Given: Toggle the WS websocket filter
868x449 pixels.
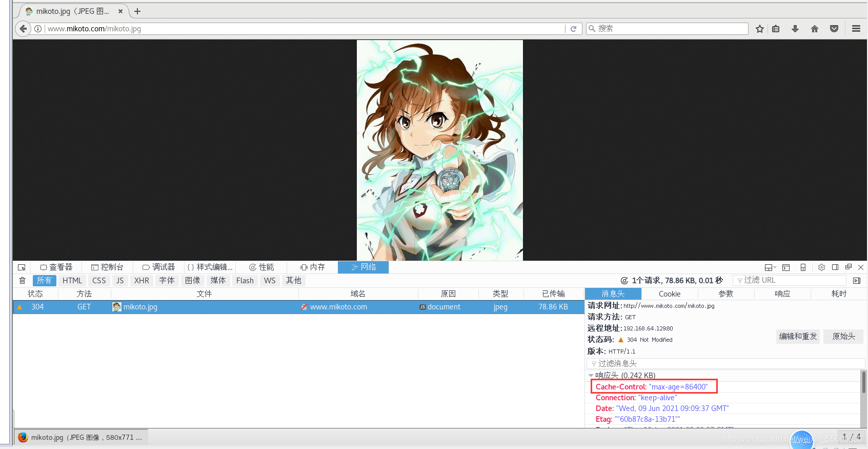Looking at the screenshot, I should 270,281.
